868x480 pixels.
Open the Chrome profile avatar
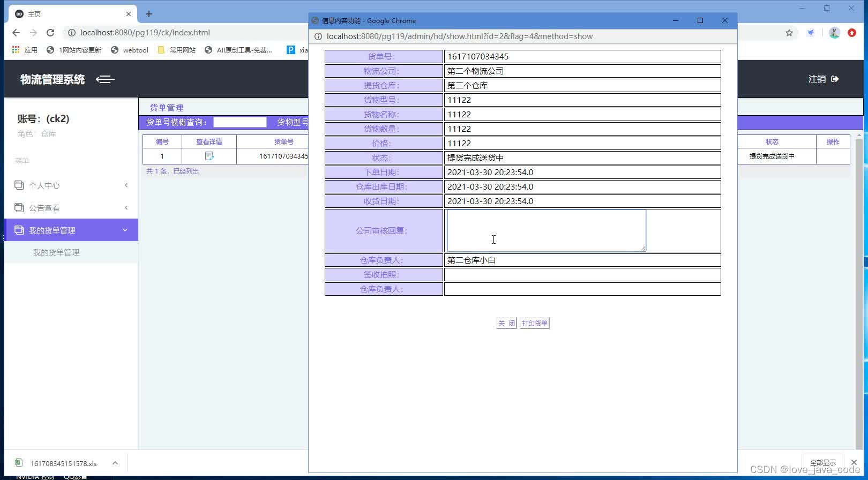[834, 33]
